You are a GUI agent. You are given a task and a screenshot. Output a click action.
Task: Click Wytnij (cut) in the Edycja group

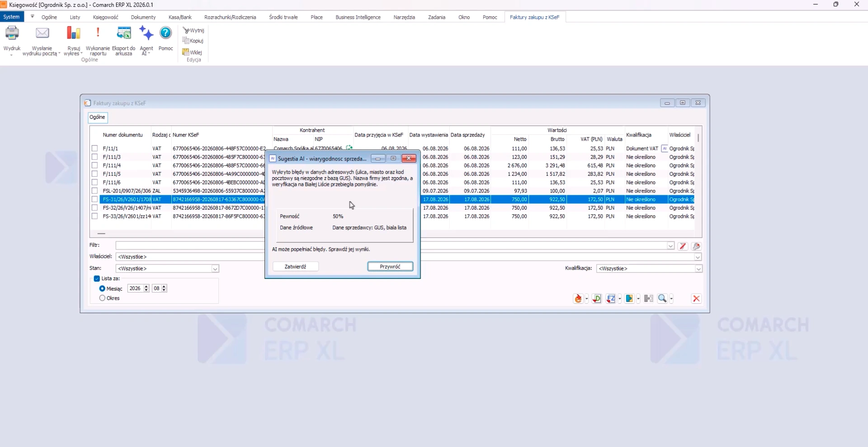coord(193,30)
